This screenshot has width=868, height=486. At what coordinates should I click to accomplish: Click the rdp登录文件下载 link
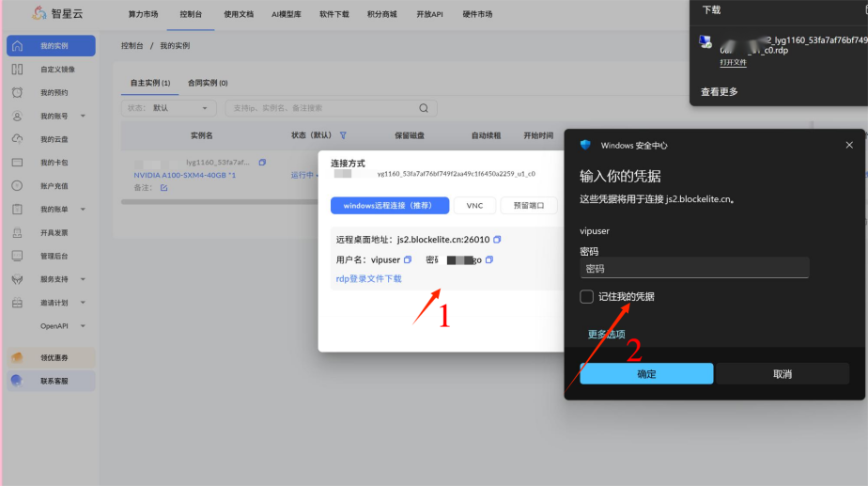(368, 279)
